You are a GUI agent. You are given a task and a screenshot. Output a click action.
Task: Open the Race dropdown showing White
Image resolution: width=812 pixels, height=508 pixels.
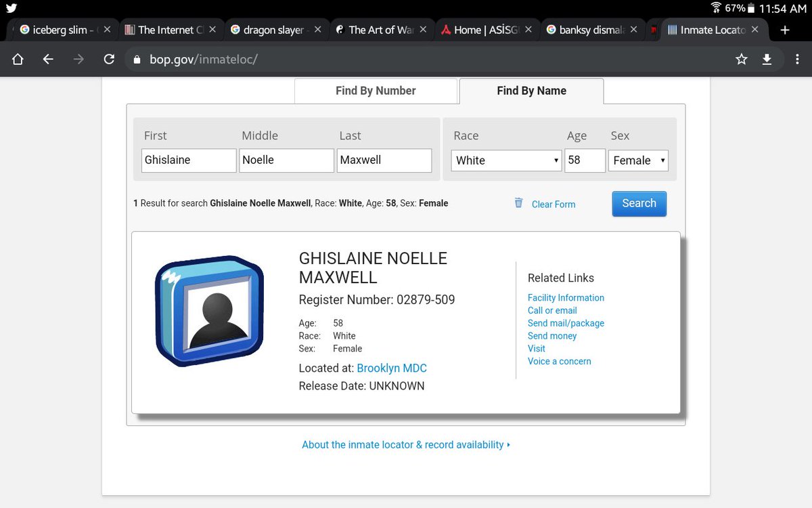pos(506,161)
